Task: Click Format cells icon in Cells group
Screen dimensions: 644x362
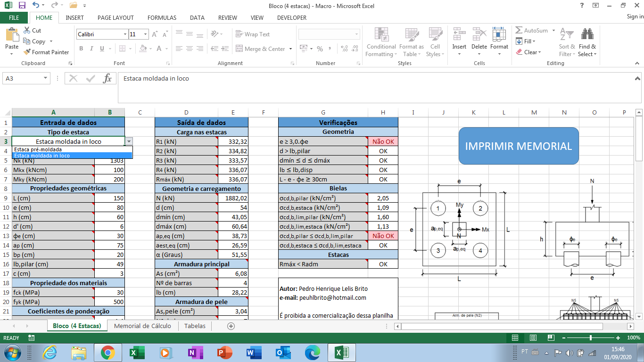Action: coord(499,34)
